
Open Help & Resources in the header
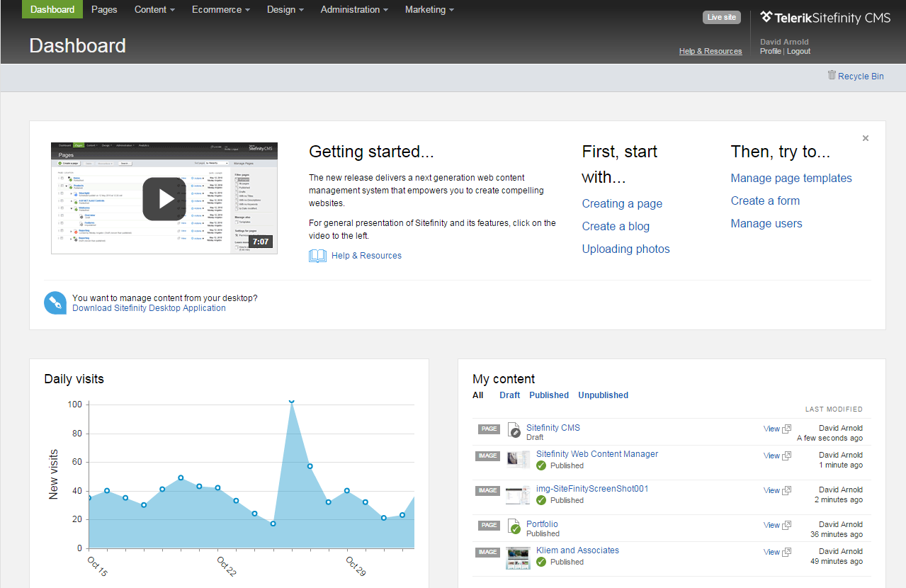(710, 51)
